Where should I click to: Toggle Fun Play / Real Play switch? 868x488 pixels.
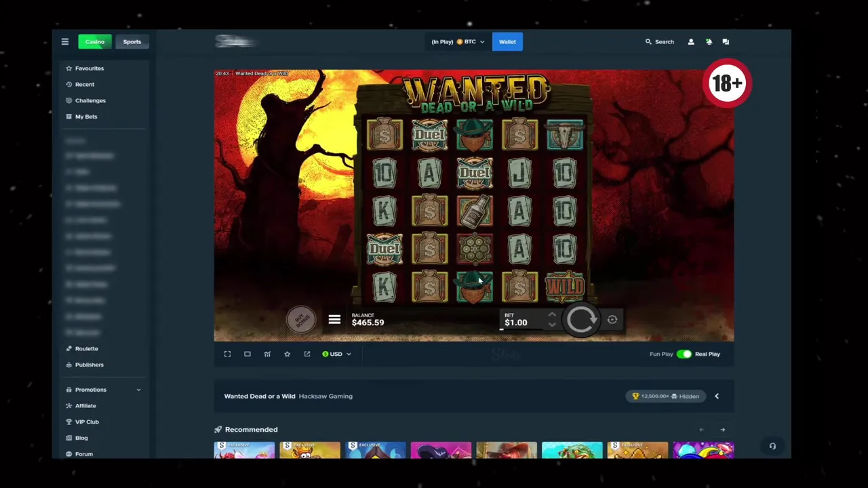[x=684, y=354]
